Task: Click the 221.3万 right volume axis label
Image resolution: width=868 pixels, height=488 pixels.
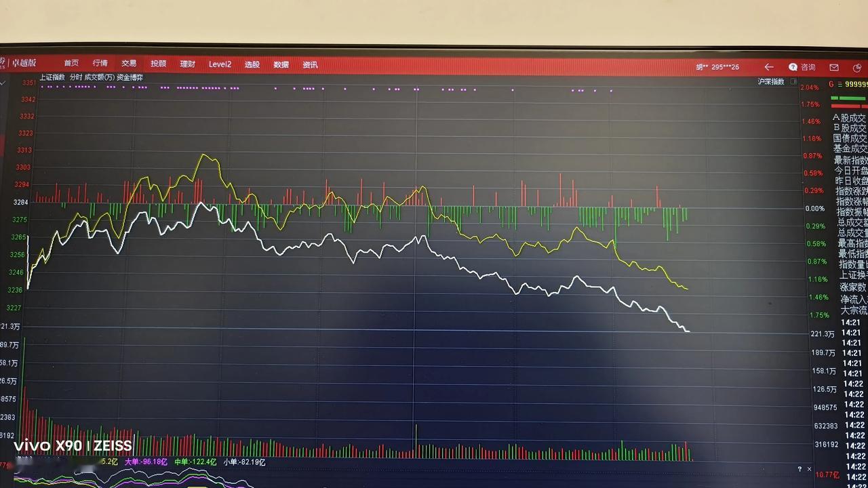Action: pos(823,333)
